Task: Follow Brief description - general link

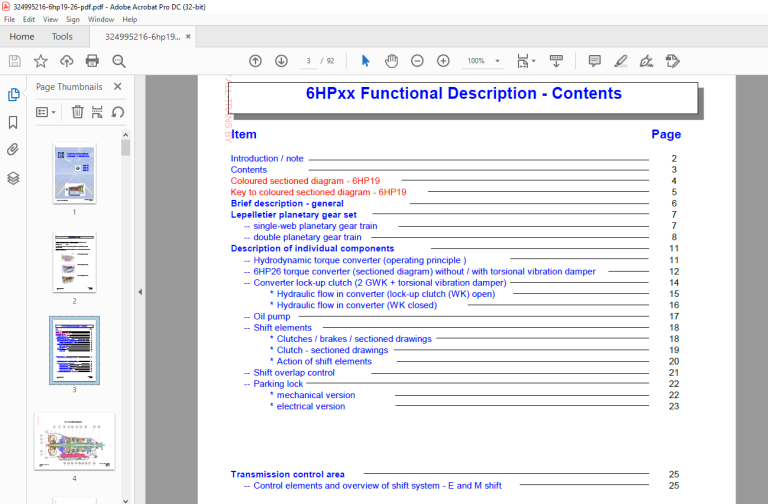Action: (287, 203)
